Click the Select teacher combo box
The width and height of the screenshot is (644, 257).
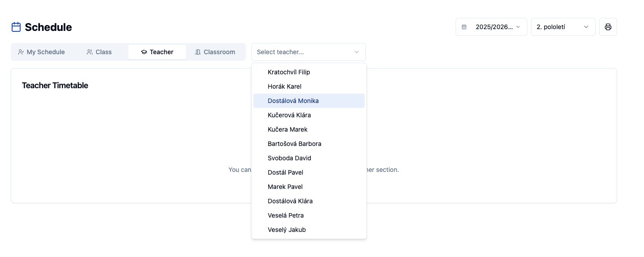coord(308,52)
